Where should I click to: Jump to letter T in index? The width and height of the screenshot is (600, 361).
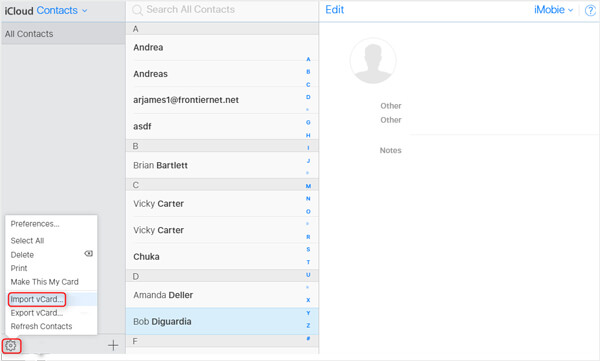pos(308,262)
